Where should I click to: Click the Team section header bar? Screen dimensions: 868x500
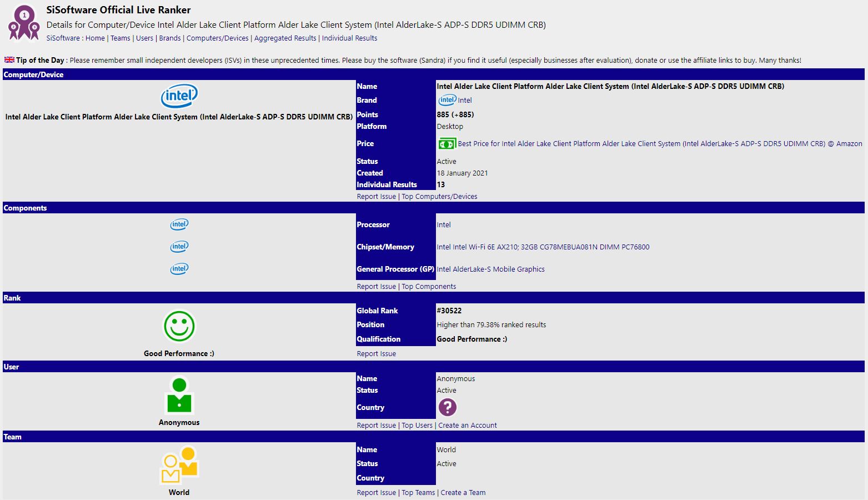pos(434,437)
